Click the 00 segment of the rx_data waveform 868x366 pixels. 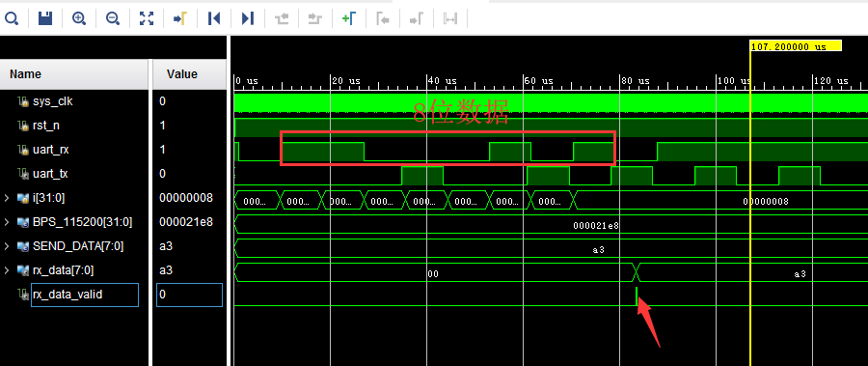[x=433, y=273]
